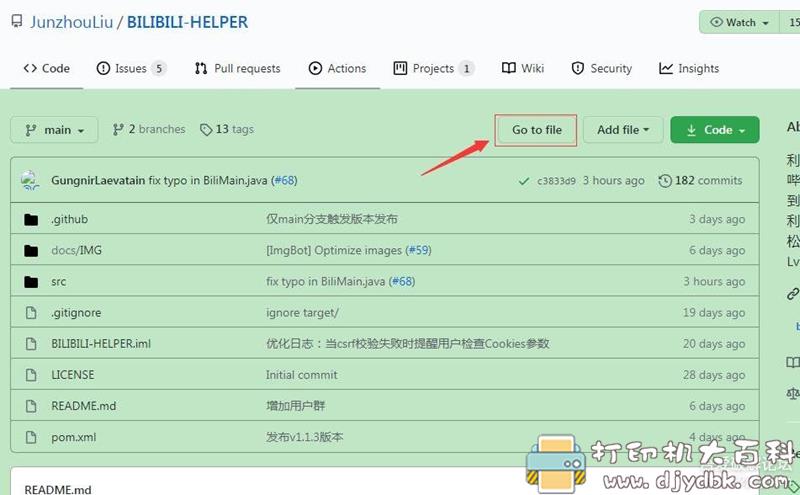The image size is (800, 495).
Task: Click the src folder icon
Action: [31, 282]
